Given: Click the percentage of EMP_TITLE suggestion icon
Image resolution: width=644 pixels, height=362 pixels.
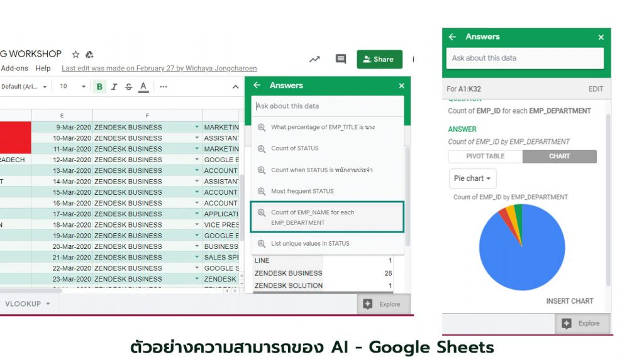Looking at the screenshot, I should coord(261,127).
